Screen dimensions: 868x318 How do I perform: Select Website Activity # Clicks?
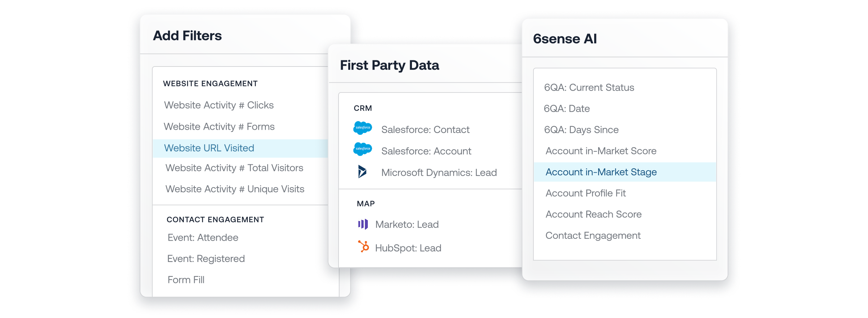[x=219, y=105]
